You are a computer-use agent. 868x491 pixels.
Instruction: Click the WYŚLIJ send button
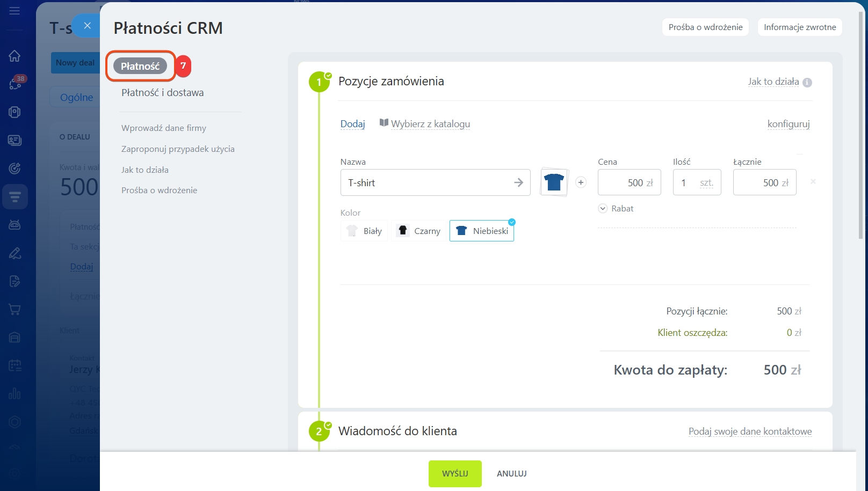tap(455, 473)
